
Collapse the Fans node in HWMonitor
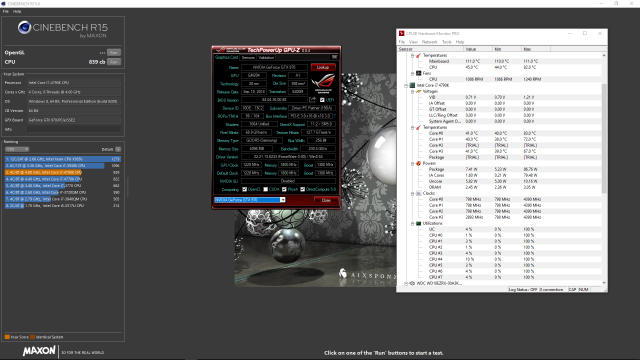(x=412, y=73)
